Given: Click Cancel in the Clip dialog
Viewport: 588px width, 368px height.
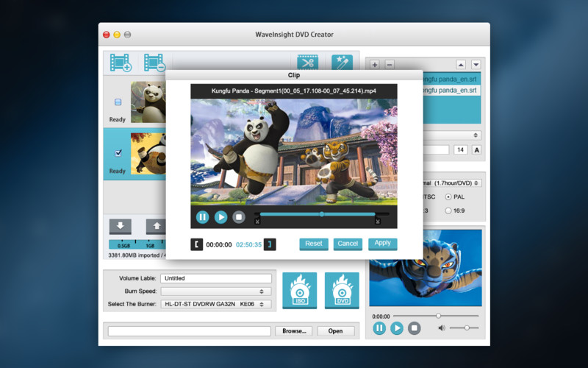Looking at the screenshot, I should click(x=348, y=244).
